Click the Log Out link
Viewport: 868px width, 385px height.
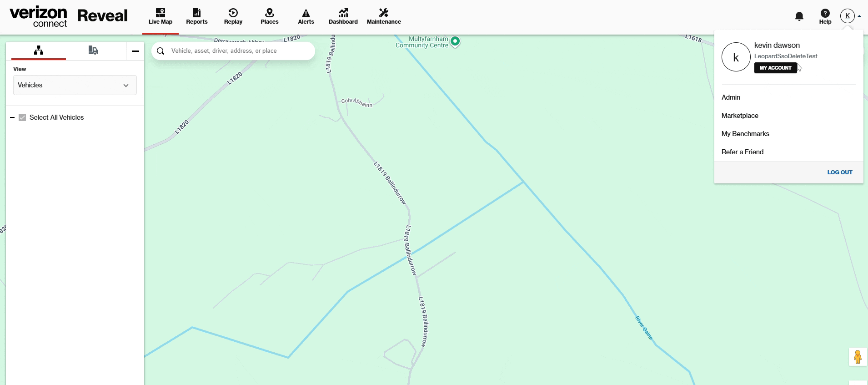[x=840, y=172]
